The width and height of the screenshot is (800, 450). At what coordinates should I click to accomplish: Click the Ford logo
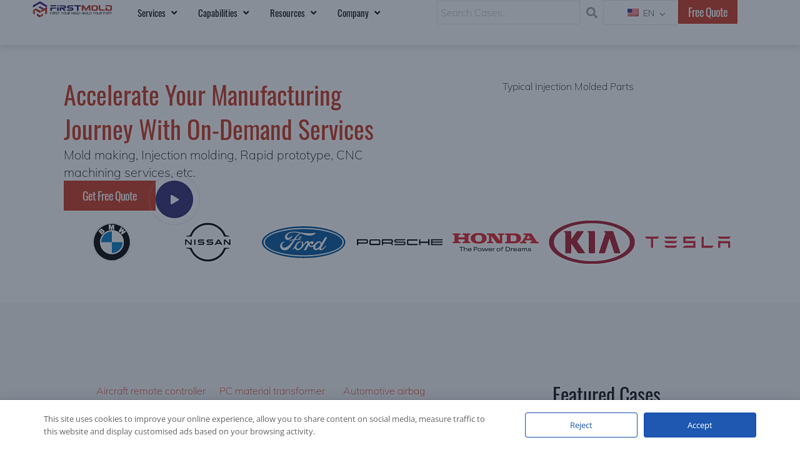pyautogui.click(x=304, y=242)
